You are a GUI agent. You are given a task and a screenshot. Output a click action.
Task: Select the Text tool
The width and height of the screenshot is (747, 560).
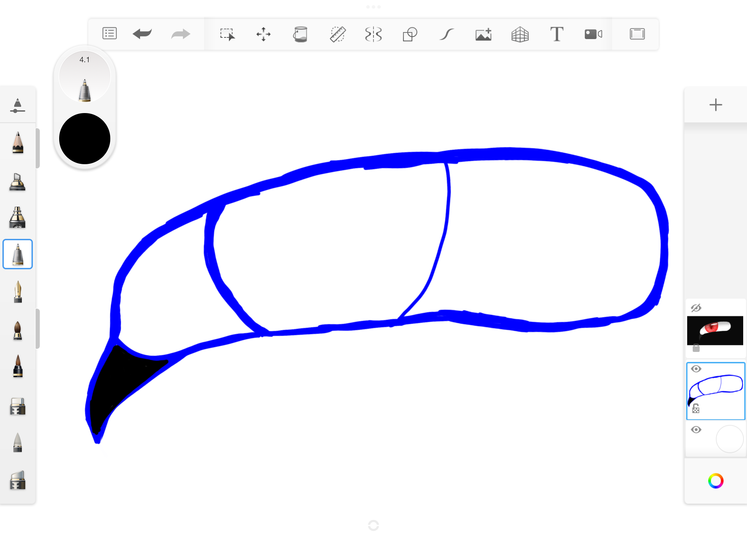[557, 34]
